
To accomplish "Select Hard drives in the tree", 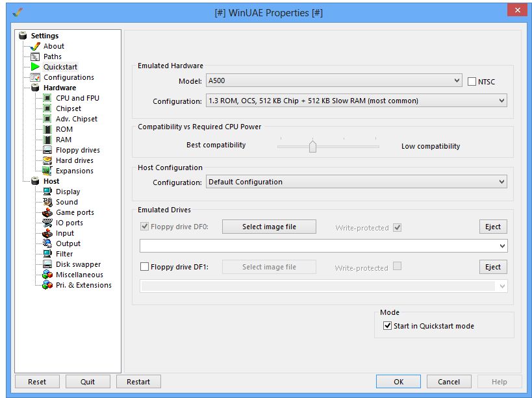I will tap(74, 160).
